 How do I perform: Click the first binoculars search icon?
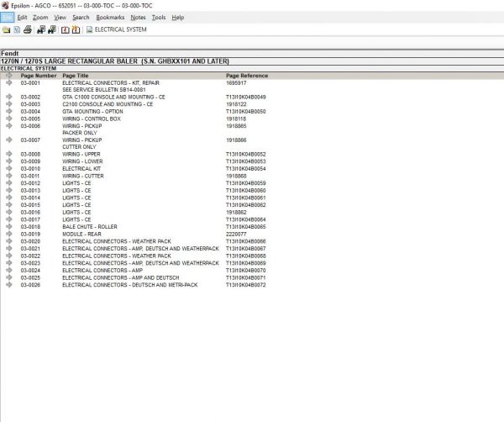coord(41,30)
